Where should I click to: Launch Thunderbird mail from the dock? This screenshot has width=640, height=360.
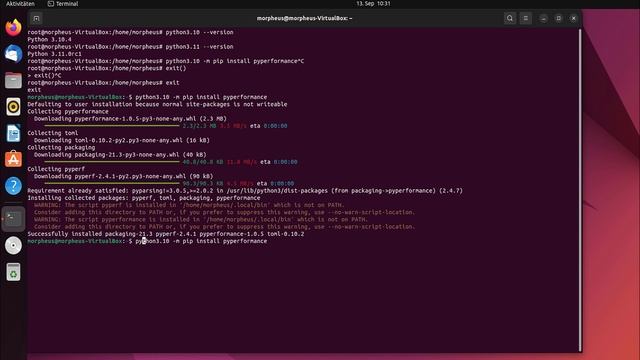tap(13, 54)
